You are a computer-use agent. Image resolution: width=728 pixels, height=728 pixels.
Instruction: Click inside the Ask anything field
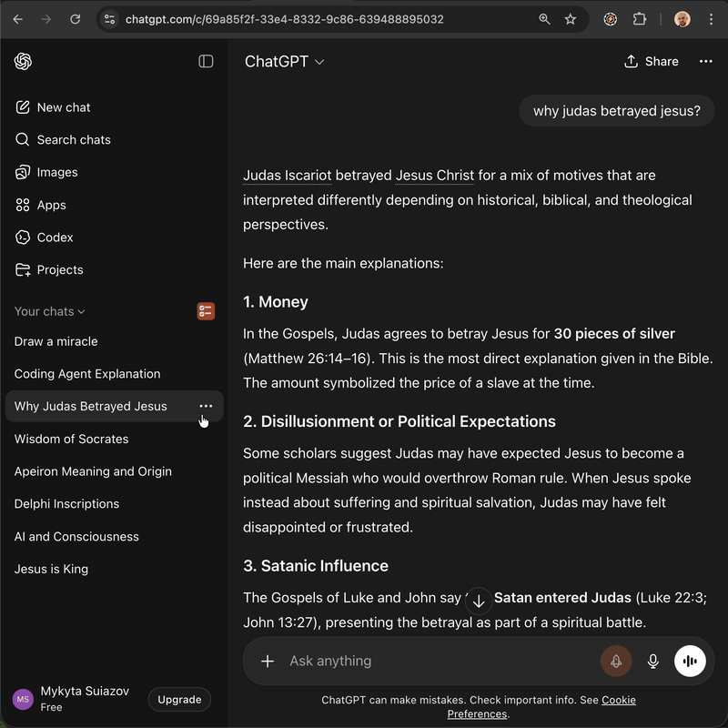tap(409, 661)
